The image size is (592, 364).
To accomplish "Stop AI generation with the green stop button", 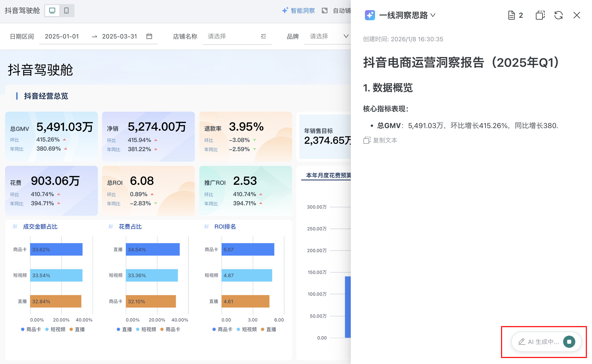I will (x=569, y=342).
